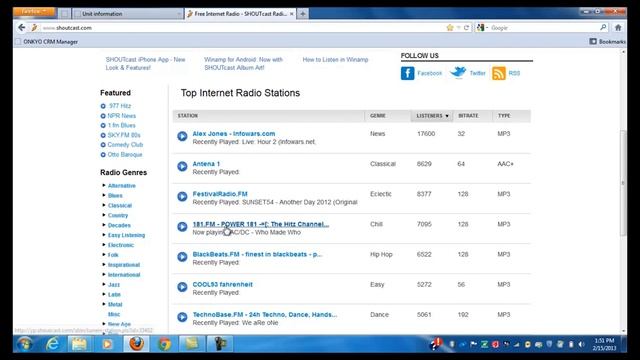Sort stations by Listeners column

(432, 116)
